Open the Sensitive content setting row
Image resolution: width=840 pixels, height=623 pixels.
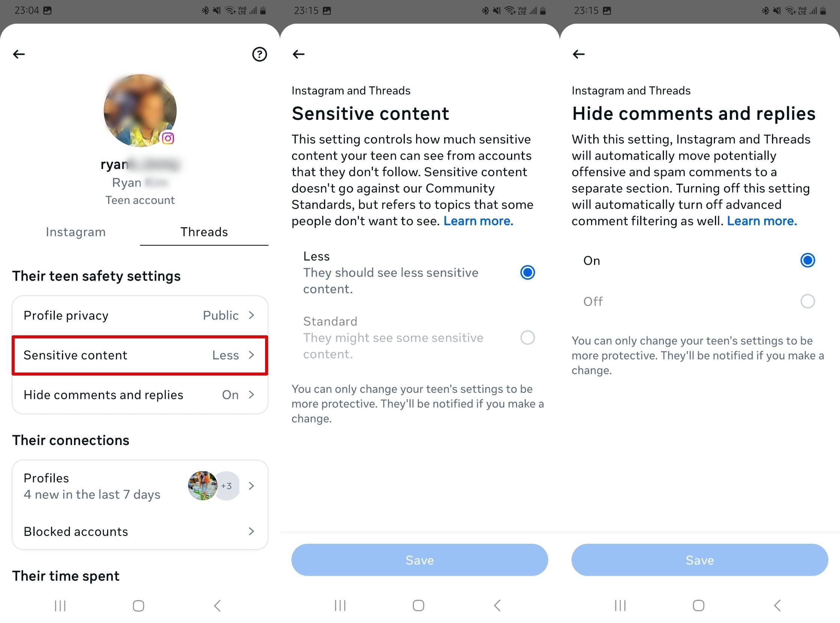click(140, 355)
